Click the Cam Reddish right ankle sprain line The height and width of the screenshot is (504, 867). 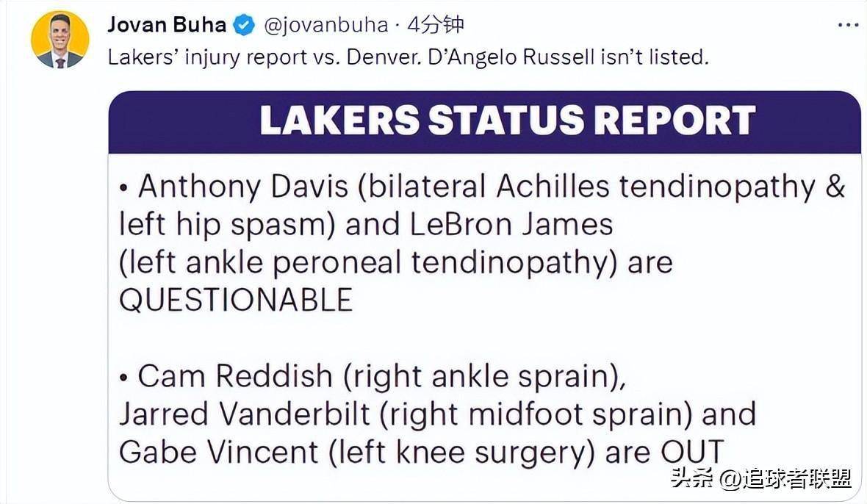coord(373,377)
